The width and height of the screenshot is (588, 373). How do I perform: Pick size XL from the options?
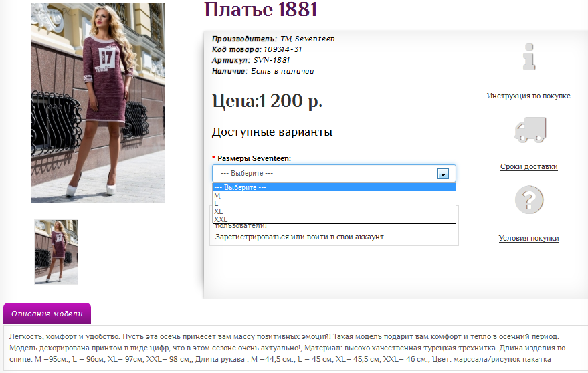[219, 211]
